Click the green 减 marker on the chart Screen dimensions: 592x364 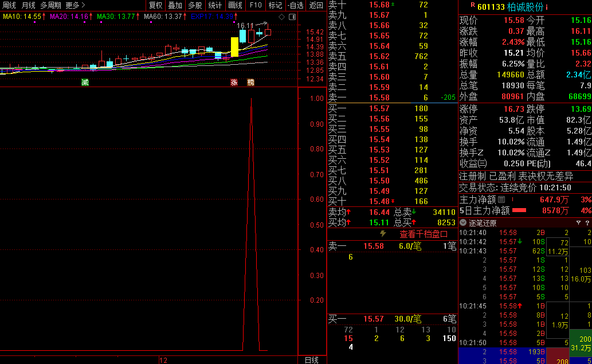85,82
